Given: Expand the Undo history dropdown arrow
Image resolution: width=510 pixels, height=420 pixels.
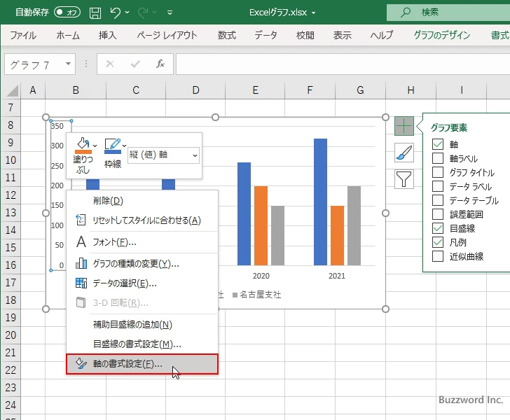Looking at the screenshot, I should 127,13.
